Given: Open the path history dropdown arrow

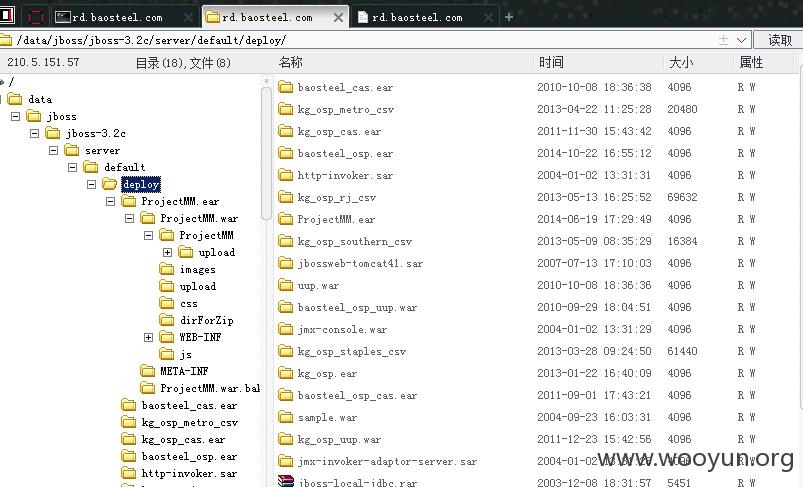Looking at the screenshot, I should coord(741,40).
